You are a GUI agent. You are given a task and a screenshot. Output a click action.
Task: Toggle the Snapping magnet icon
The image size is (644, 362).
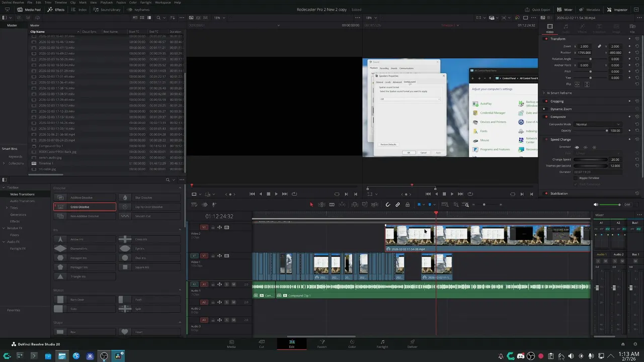(387, 205)
